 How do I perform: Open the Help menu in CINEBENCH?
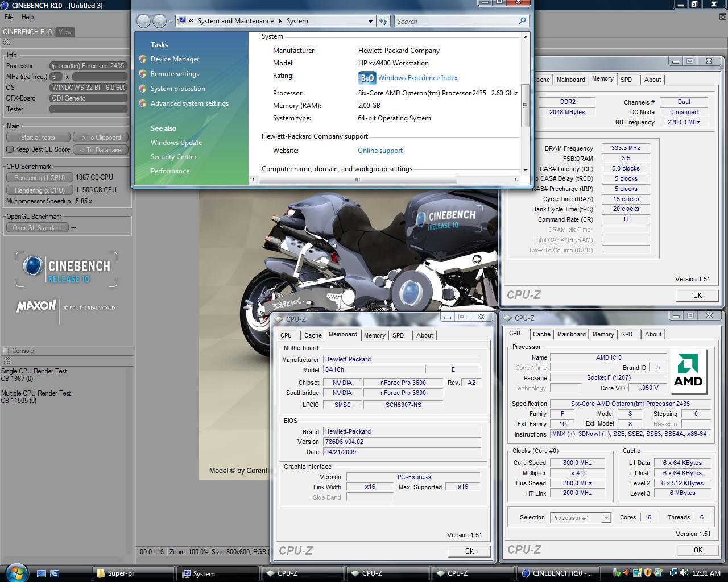tap(28, 17)
